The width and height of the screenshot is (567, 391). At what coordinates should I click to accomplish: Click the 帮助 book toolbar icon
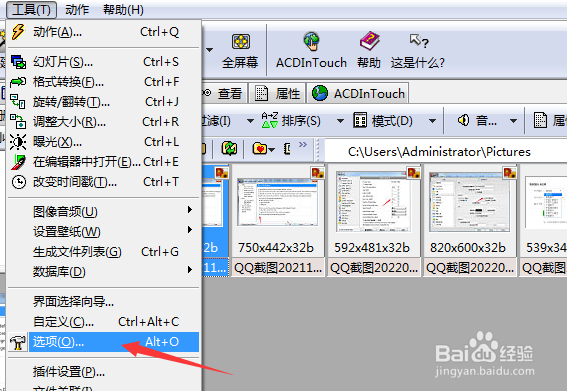pyautogui.click(x=369, y=41)
